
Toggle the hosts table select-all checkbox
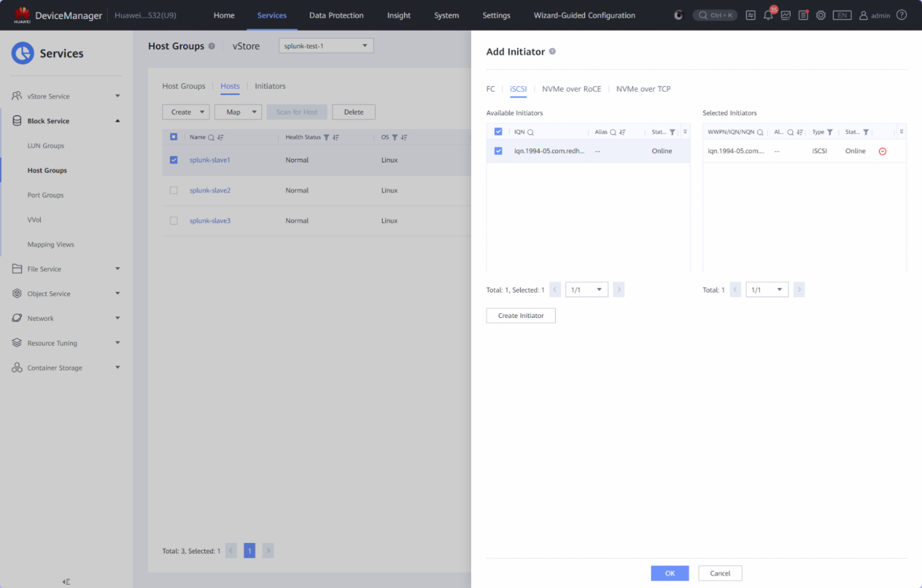click(174, 137)
